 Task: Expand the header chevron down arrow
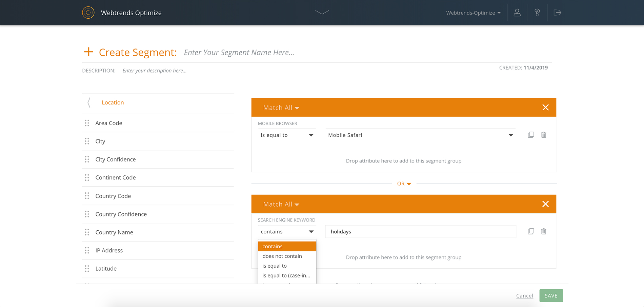[322, 12]
